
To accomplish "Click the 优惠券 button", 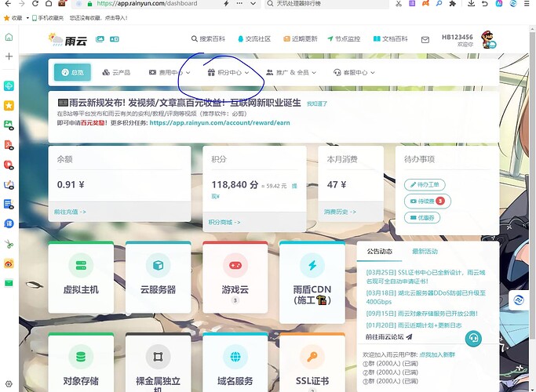I will [x=422, y=217].
